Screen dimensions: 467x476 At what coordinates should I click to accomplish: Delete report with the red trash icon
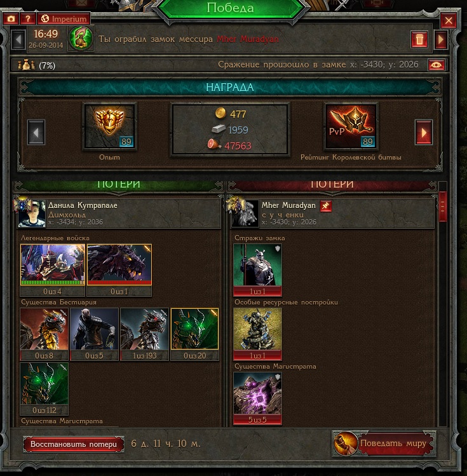(419, 39)
